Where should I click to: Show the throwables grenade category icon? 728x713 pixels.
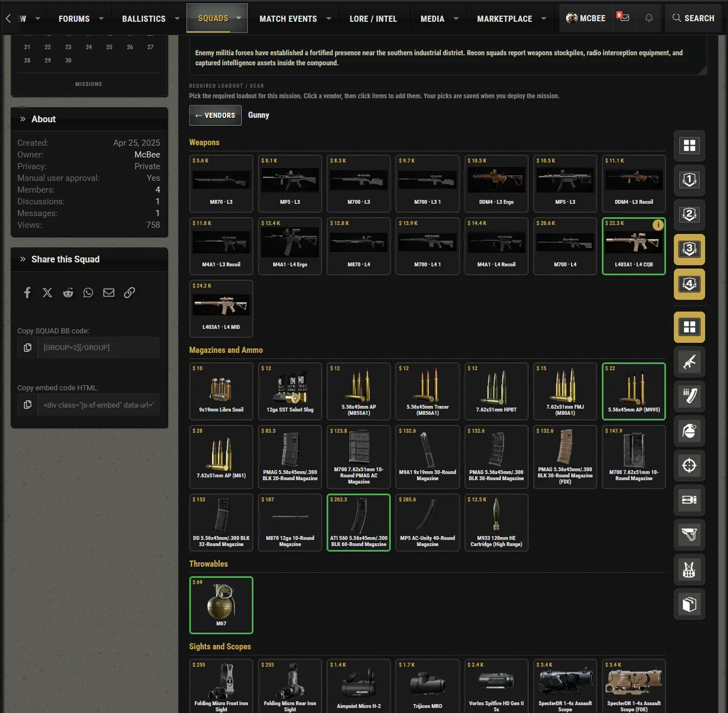pyautogui.click(x=689, y=431)
